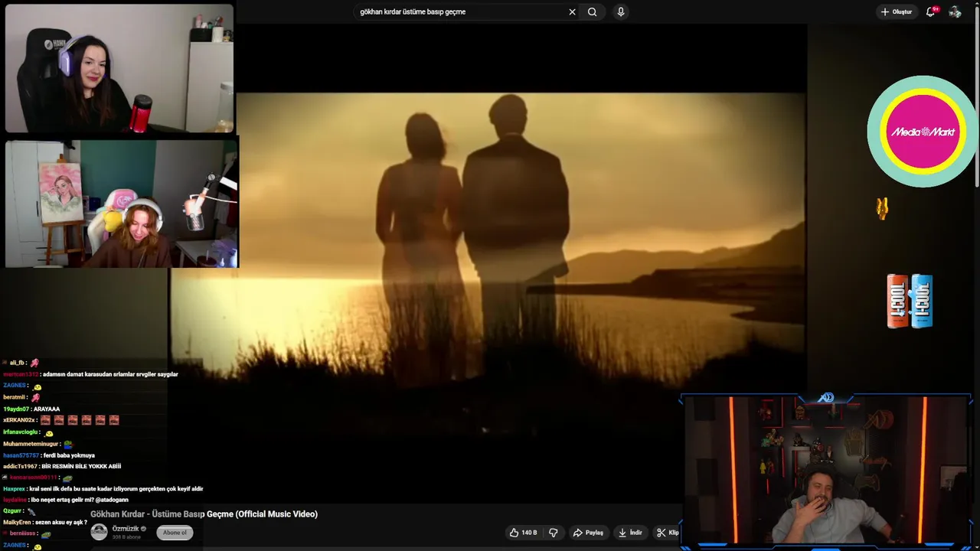Screen dimensions: 980x551
Task: Open the account avatar menu
Action: (955, 11)
